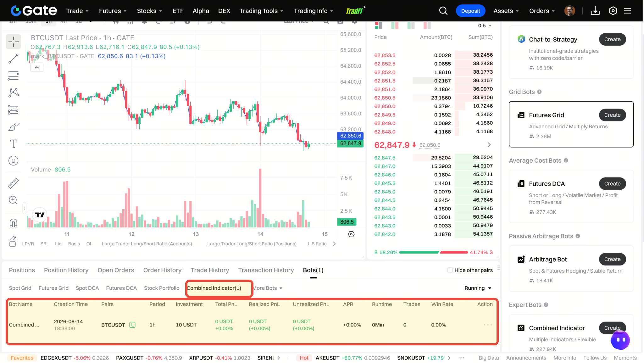Toggle Large Trader Long/Short Ratio (Positions)
644x363 pixels.
click(252, 244)
